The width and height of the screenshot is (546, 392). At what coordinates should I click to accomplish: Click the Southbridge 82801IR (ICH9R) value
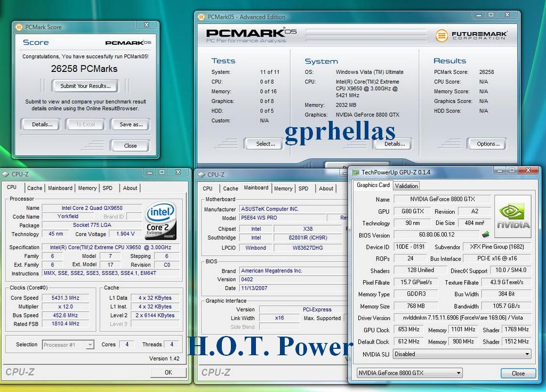pos(308,238)
